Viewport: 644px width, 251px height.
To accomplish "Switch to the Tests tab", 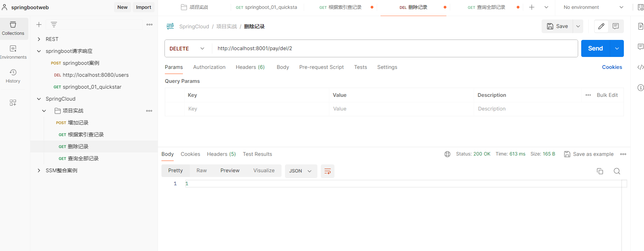I will [360, 67].
